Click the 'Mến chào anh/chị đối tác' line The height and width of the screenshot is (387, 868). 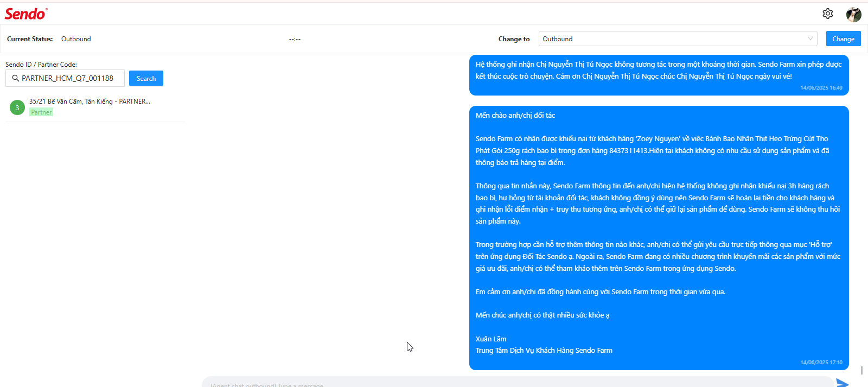tap(515, 115)
